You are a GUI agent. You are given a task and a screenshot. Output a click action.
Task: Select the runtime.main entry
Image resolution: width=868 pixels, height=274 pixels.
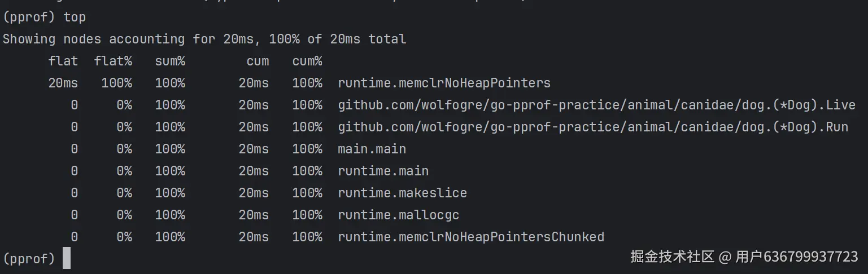(383, 171)
